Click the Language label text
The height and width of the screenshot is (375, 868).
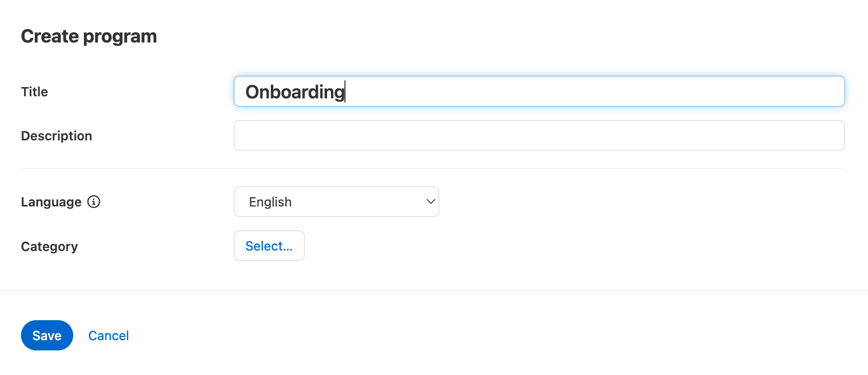[x=51, y=202]
